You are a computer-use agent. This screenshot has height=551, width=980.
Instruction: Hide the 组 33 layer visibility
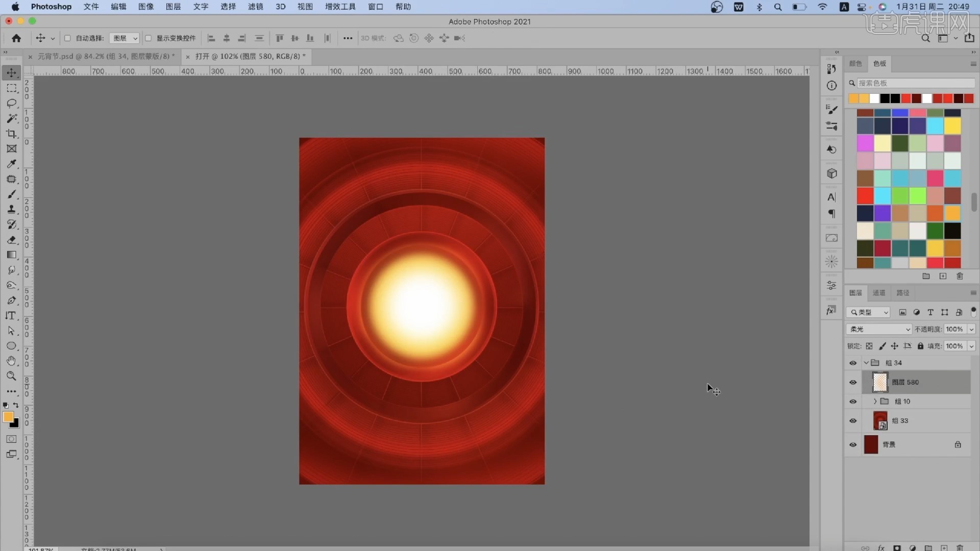point(853,421)
